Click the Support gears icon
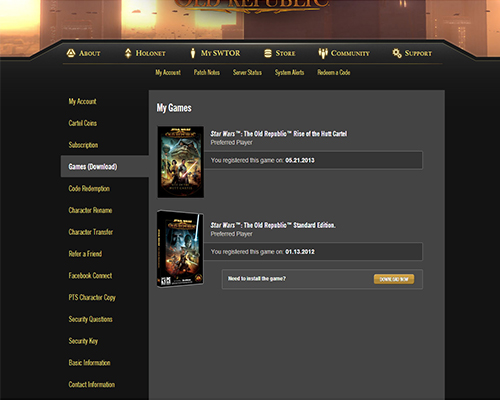 (397, 53)
